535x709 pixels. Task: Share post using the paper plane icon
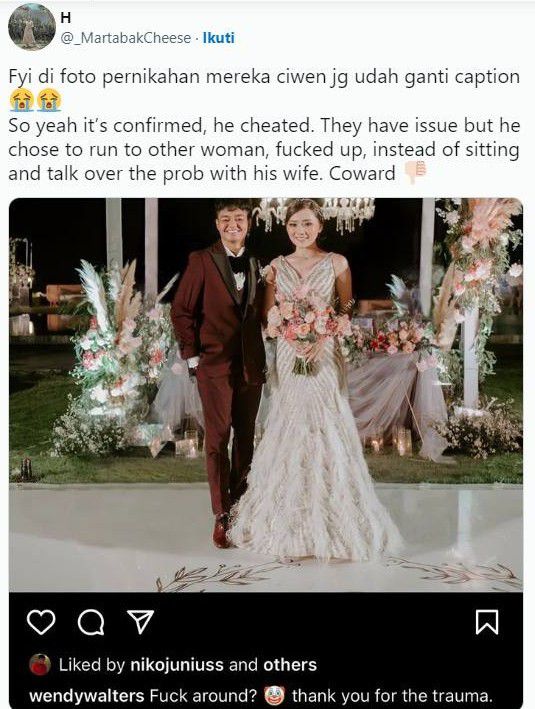(x=140, y=621)
